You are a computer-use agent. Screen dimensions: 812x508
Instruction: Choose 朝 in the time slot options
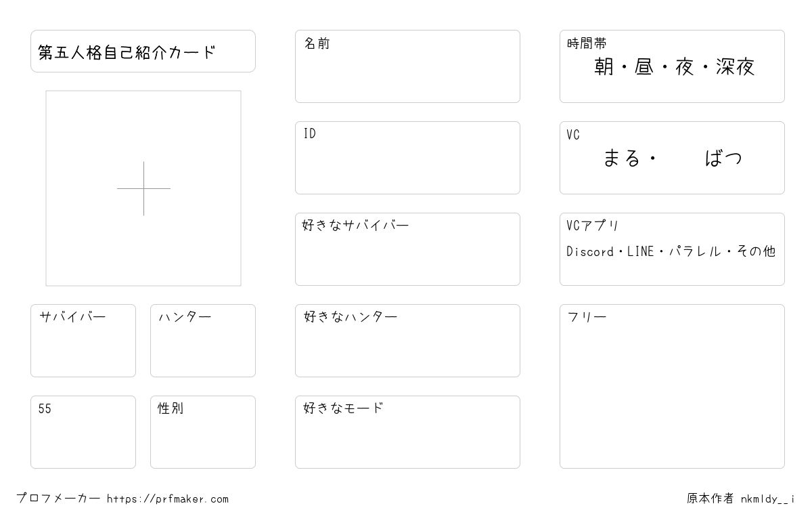604,66
